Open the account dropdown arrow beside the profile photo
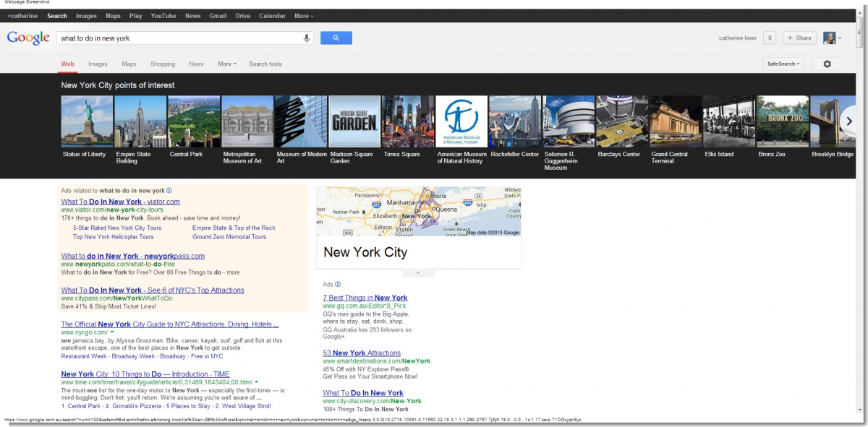Screen dimensions: 868x427 pos(840,38)
